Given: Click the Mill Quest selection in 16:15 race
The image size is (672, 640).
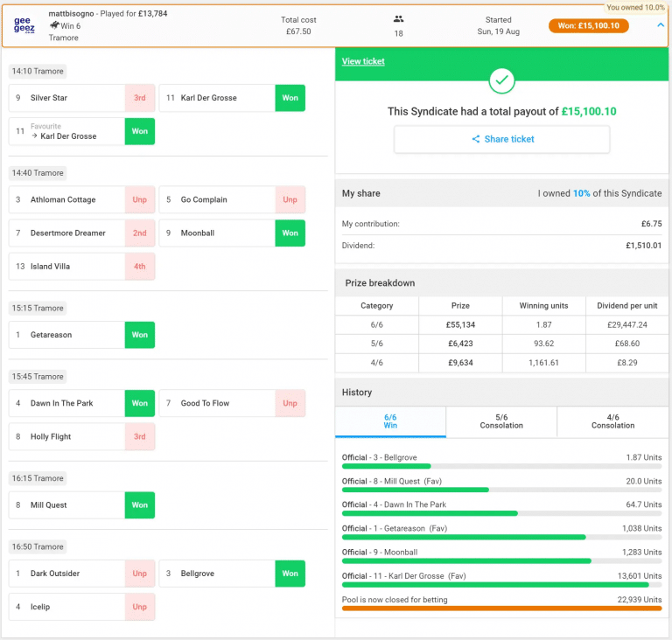Looking at the screenshot, I should pyautogui.click(x=67, y=505).
